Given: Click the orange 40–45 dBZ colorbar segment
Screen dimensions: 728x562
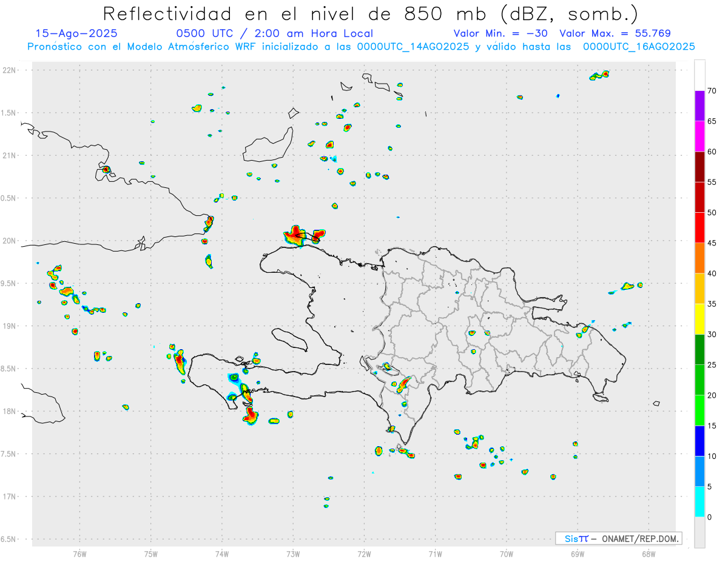Looking at the screenshot, I should [699, 258].
